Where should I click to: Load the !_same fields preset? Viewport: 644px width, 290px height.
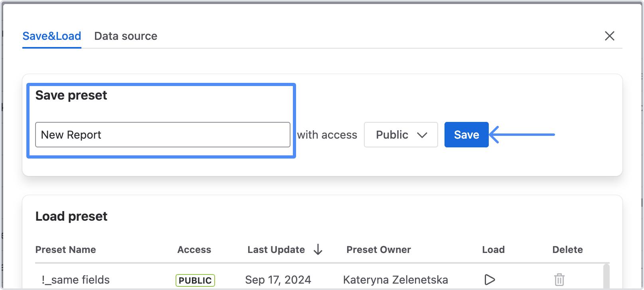tap(490, 280)
